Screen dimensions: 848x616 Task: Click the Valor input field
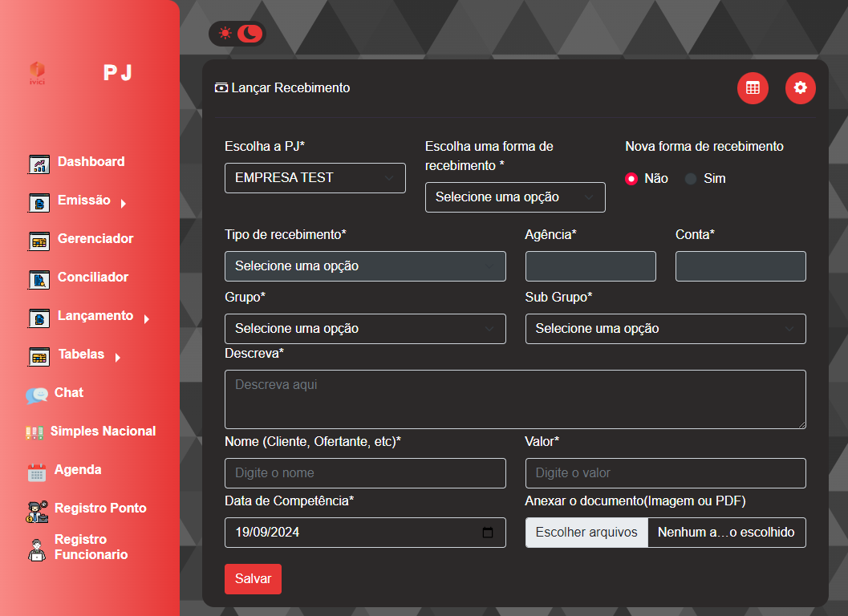point(665,473)
